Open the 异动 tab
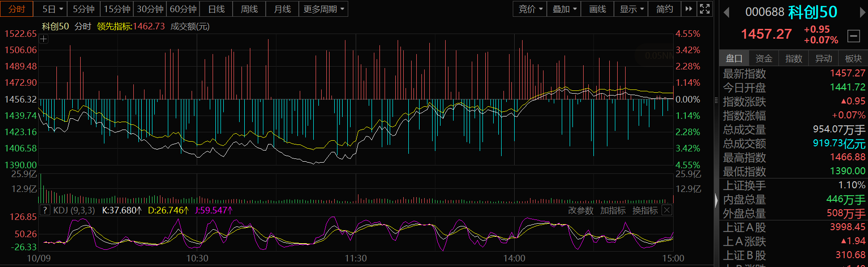This screenshot has width=868, height=267. pos(824,58)
